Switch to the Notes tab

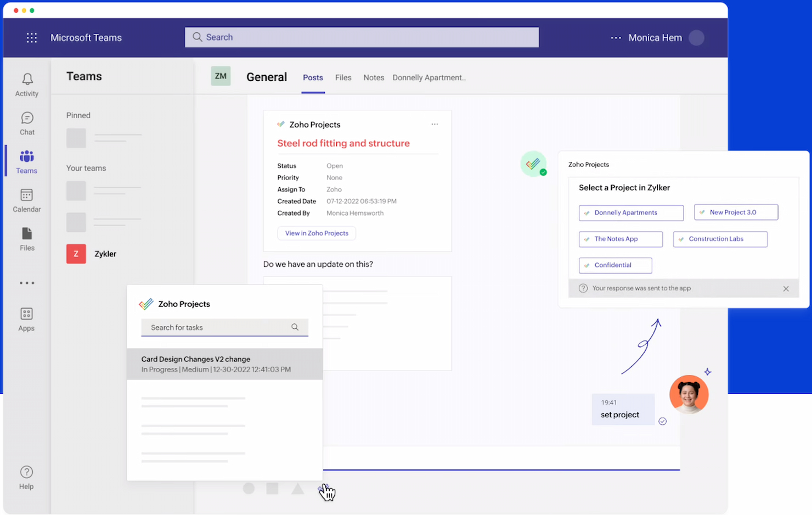(374, 78)
